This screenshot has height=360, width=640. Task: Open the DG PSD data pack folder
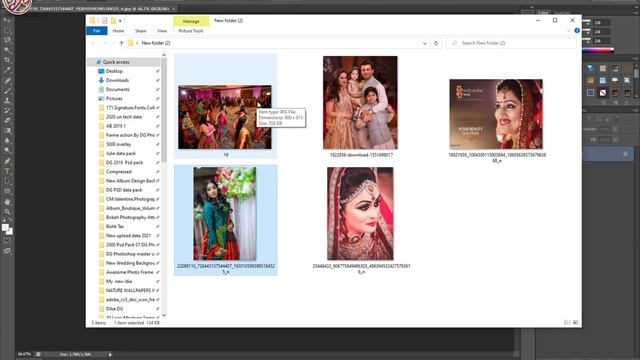(124, 190)
